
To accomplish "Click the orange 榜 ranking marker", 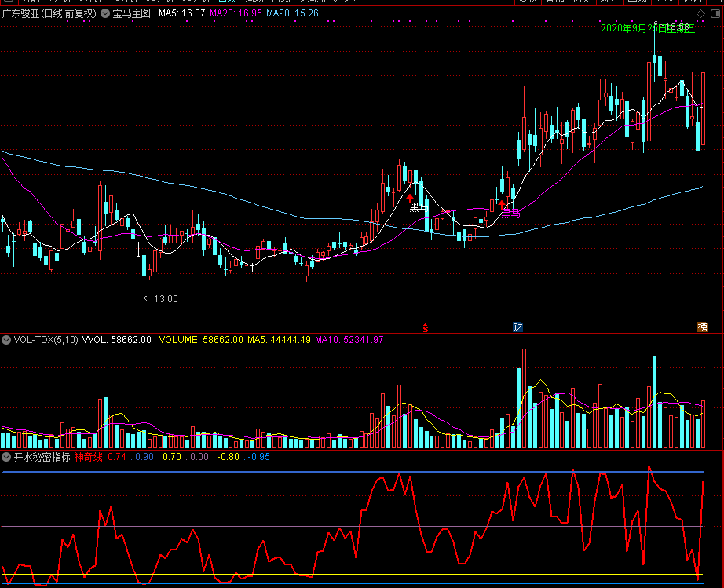I will pyautogui.click(x=702, y=327).
